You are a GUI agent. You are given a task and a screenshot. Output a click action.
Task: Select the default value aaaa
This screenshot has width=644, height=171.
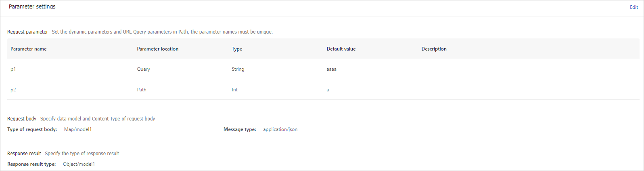332,69
